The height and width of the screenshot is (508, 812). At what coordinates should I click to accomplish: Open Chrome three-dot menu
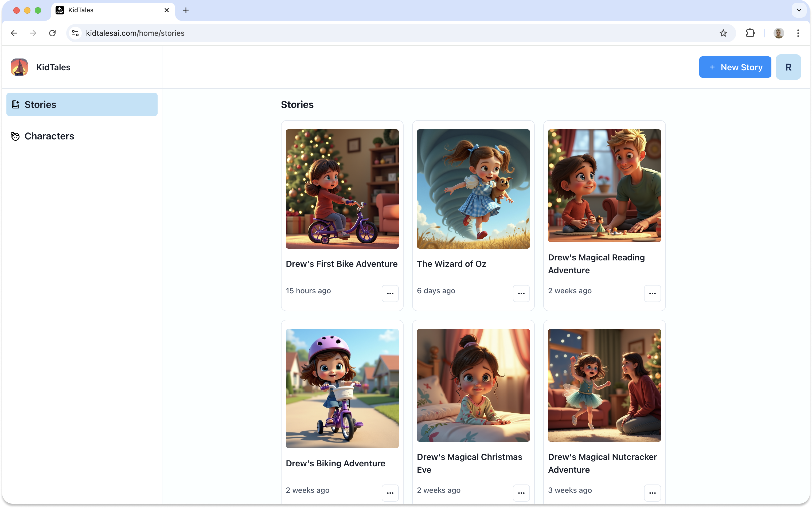pyautogui.click(x=798, y=33)
